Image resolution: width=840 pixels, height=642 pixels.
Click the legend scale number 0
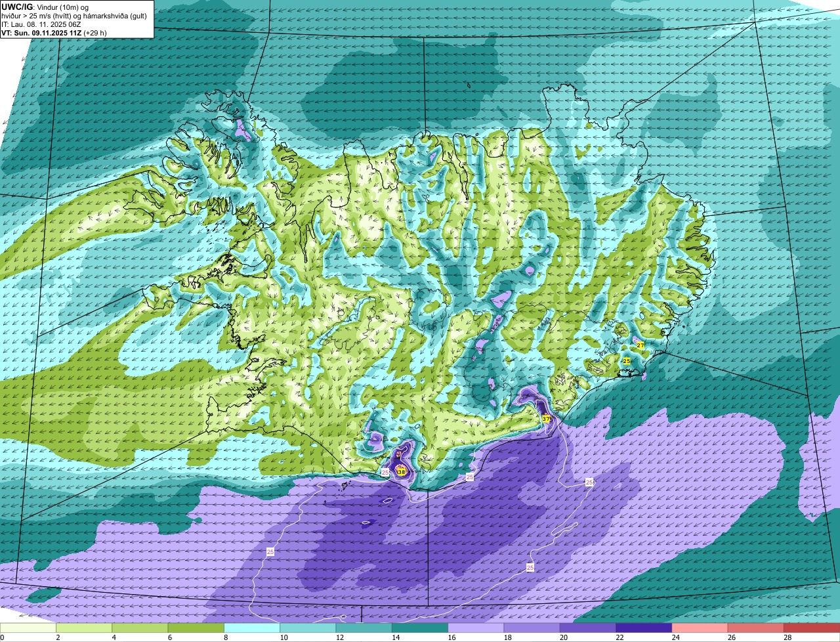point(2,637)
